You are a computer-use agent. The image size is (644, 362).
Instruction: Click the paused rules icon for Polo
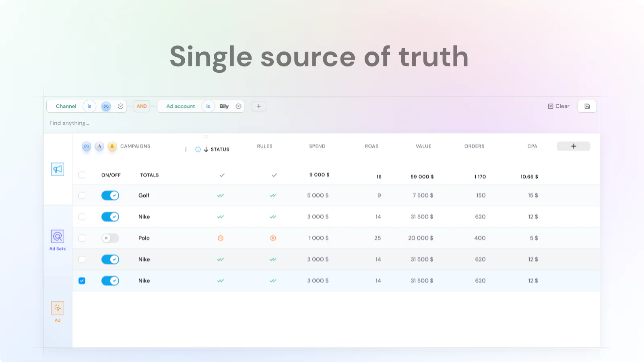(273, 238)
